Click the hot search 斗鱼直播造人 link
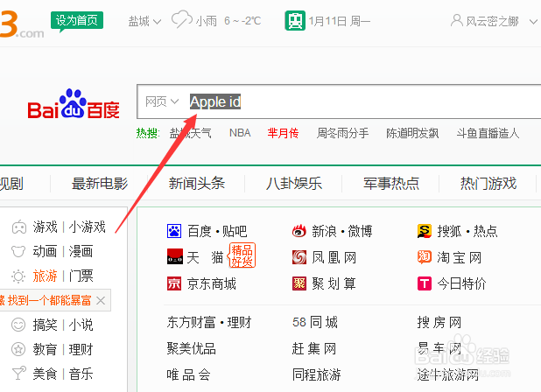This screenshot has height=392, width=541. (488, 133)
